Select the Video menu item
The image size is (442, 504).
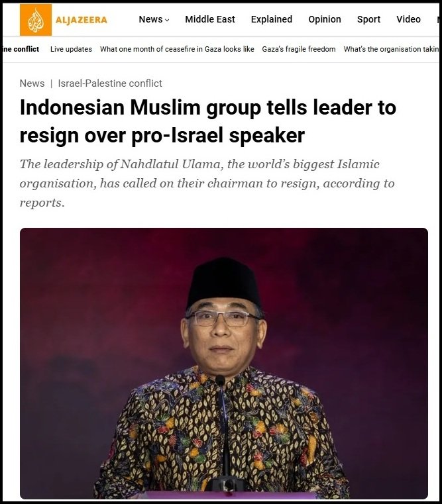pyautogui.click(x=408, y=19)
